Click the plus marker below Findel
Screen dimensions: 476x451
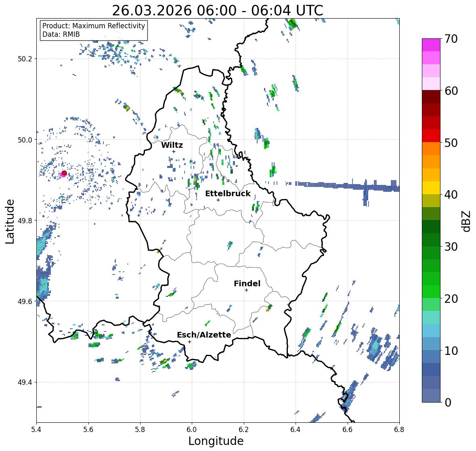tap(247, 290)
